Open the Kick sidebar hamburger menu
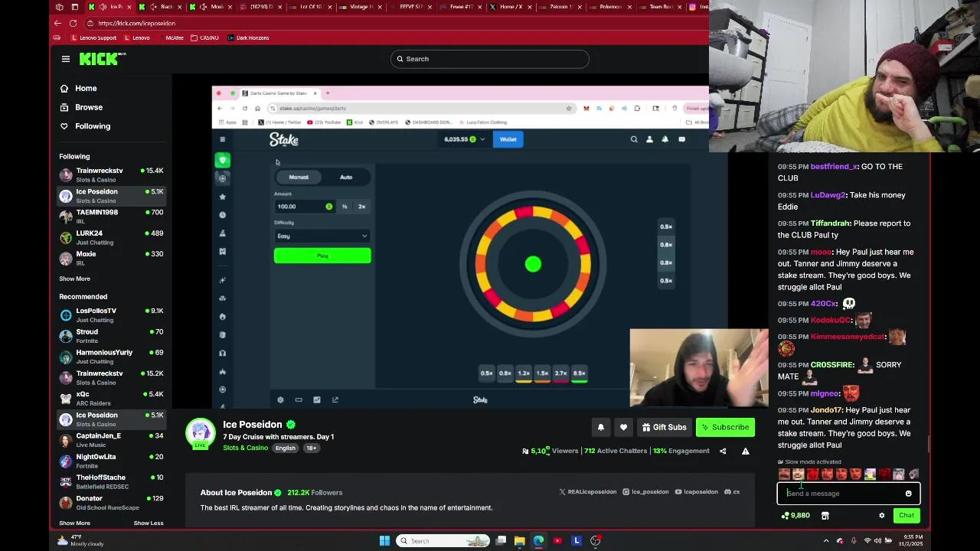This screenshot has width=980, height=551. [x=66, y=59]
